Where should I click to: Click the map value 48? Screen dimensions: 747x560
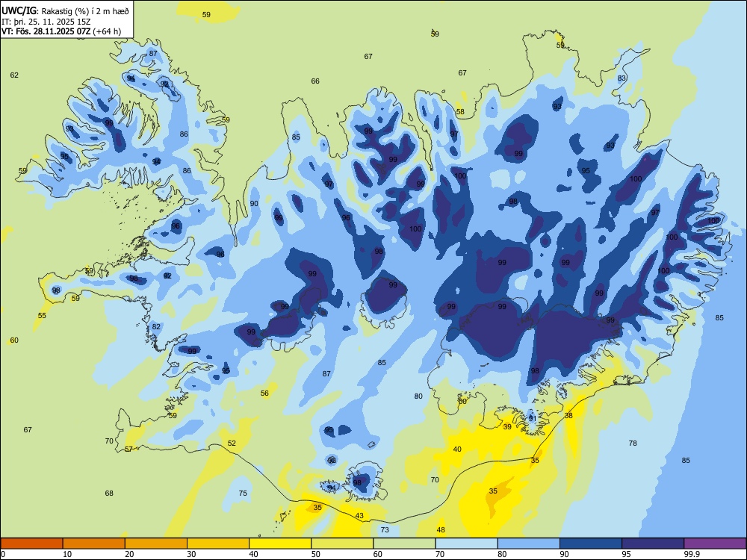[441, 529]
